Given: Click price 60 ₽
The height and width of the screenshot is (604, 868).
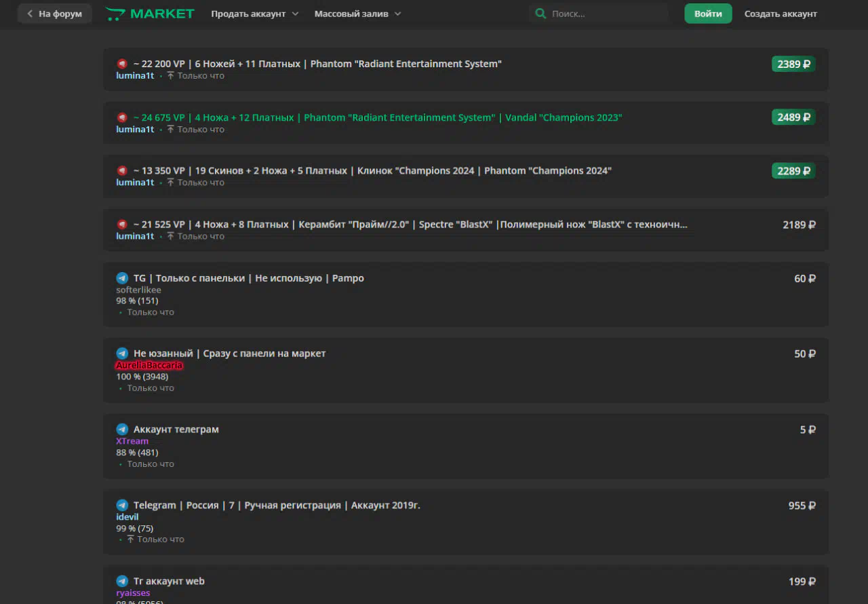Looking at the screenshot, I should tap(805, 278).
